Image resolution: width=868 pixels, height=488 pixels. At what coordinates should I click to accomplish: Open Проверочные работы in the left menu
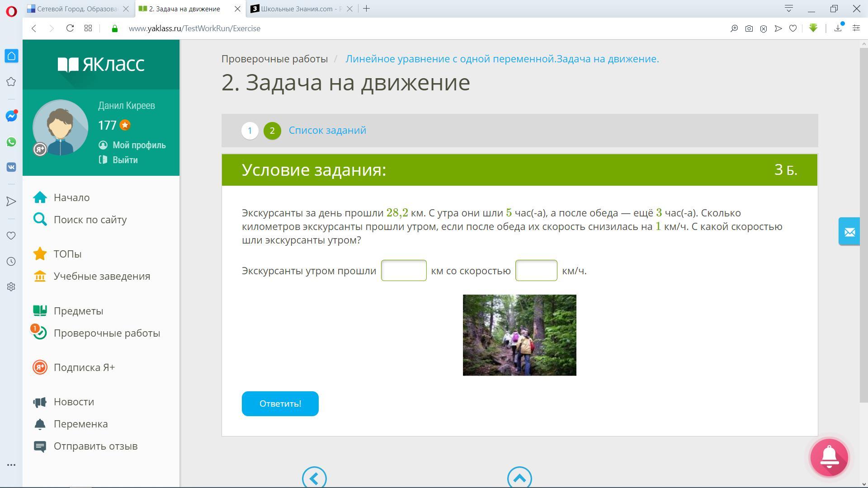click(107, 333)
